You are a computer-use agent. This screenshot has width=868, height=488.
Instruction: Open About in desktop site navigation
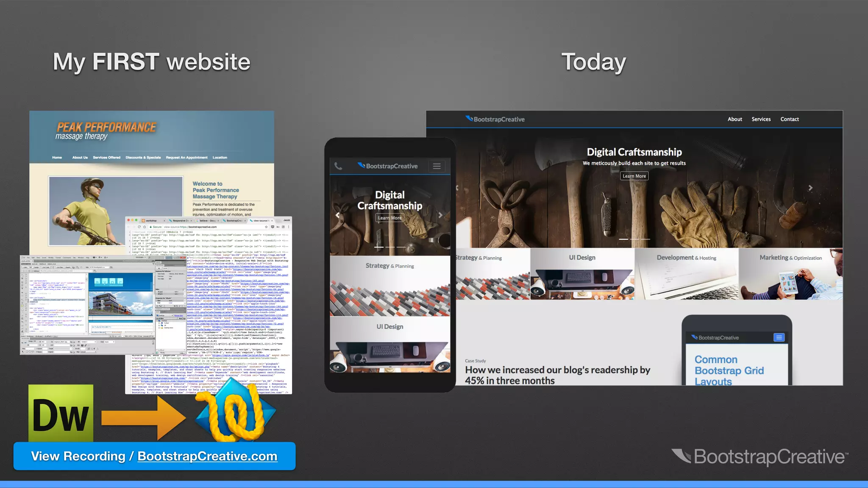[x=735, y=119]
